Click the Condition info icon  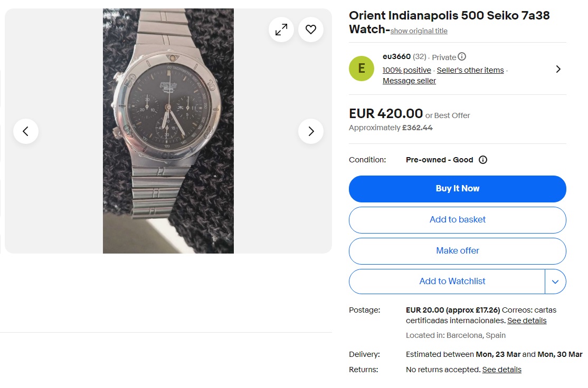483,159
